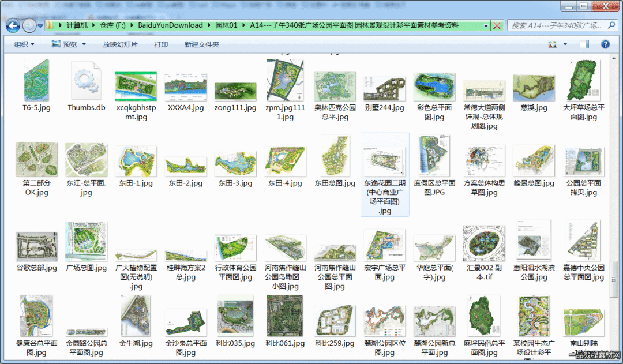This screenshot has height=364, width=623.
Task: Click the change view icon
Action: 553,44
